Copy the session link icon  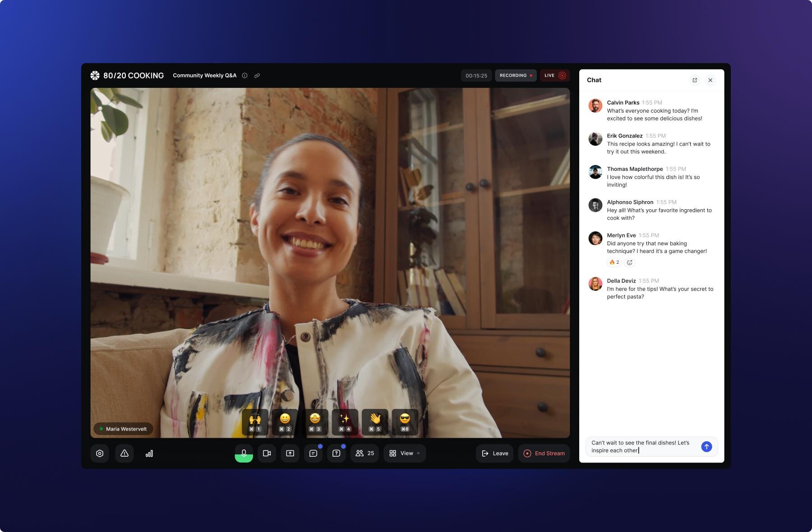click(x=257, y=76)
